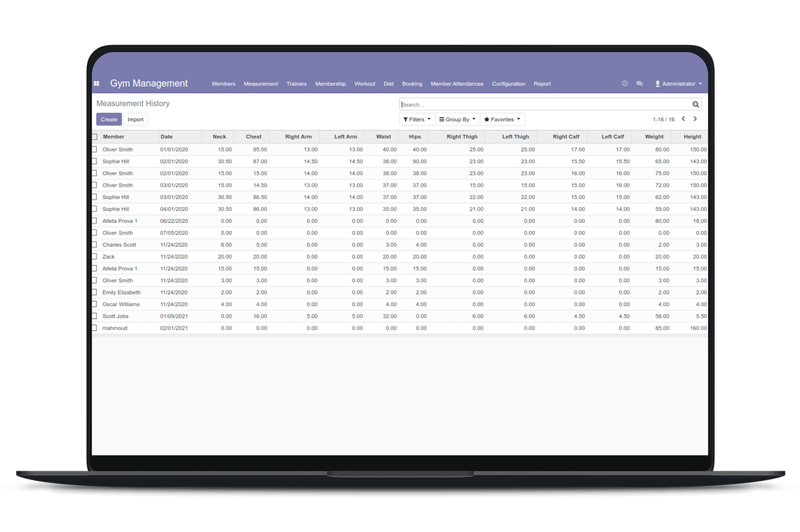The width and height of the screenshot is (800, 532).
Task: Click the search magnifier icon
Action: click(x=696, y=105)
